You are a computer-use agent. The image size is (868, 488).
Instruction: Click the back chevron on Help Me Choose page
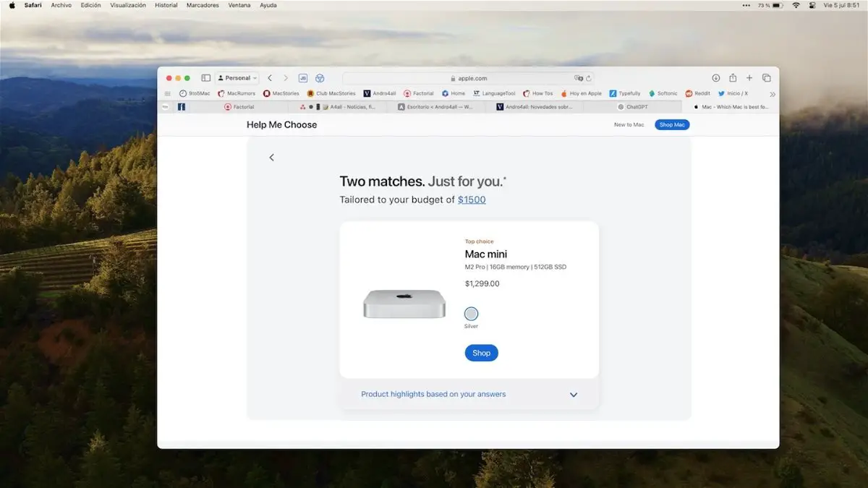(x=271, y=157)
